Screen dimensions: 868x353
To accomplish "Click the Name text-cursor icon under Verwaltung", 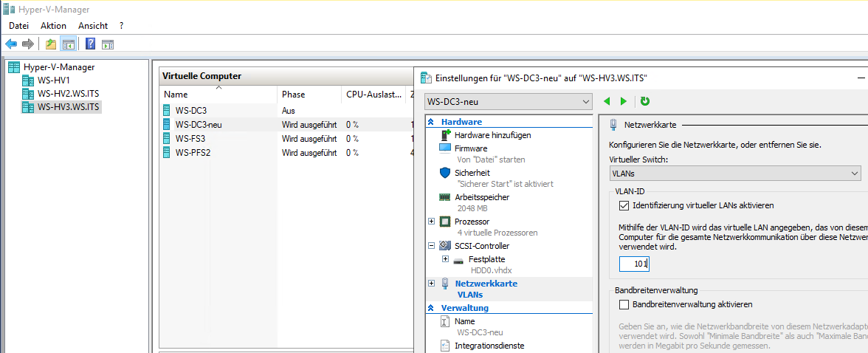I will (444, 321).
